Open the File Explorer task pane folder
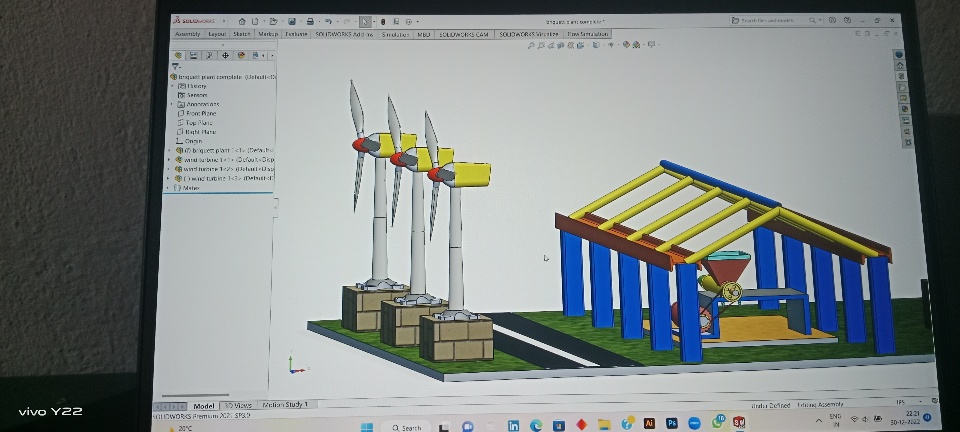The image size is (960, 432). click(902, 88)
